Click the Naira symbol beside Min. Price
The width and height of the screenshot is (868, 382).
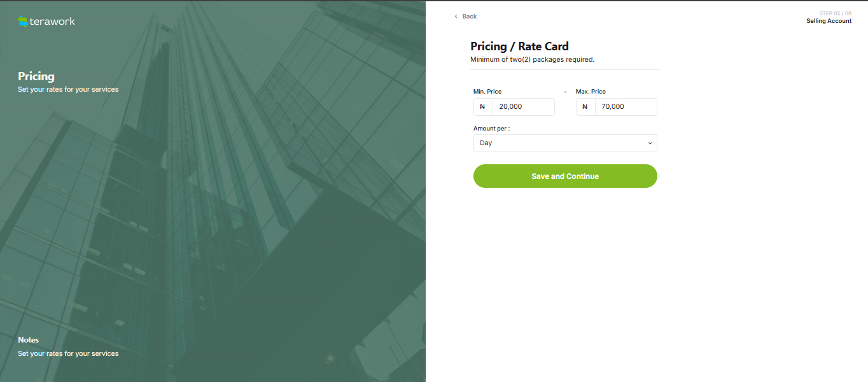click(x=483, y=107)
